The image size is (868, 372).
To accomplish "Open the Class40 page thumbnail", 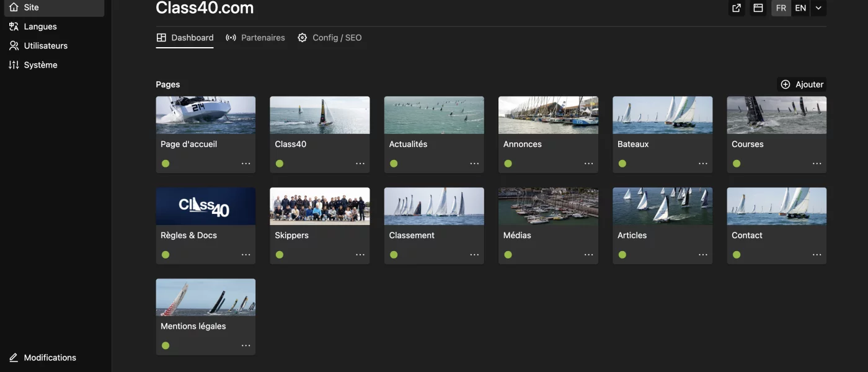I will pos(320,115).
